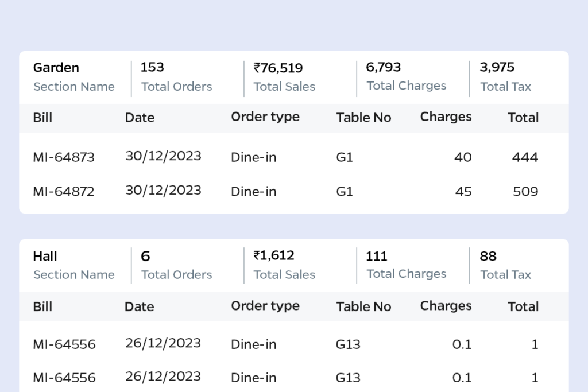
Task: Open bill MI-64872
Action: 64,192
